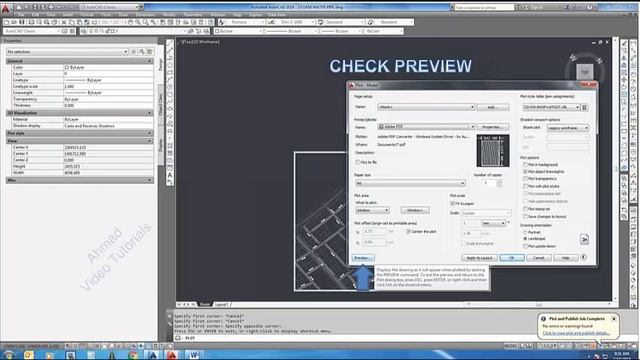Click the Help button in Plot dialog
This screenshot has width=640, height=360.
(x=565, y=258)
